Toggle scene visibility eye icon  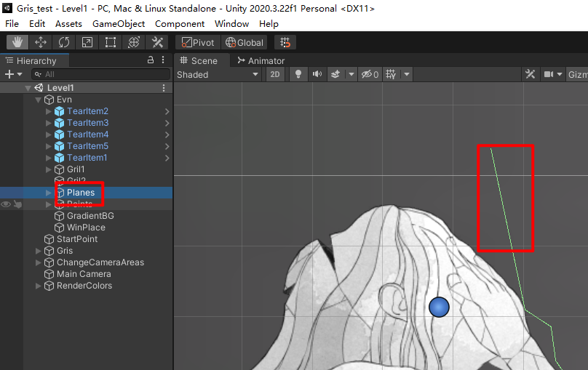coord(6,204)
